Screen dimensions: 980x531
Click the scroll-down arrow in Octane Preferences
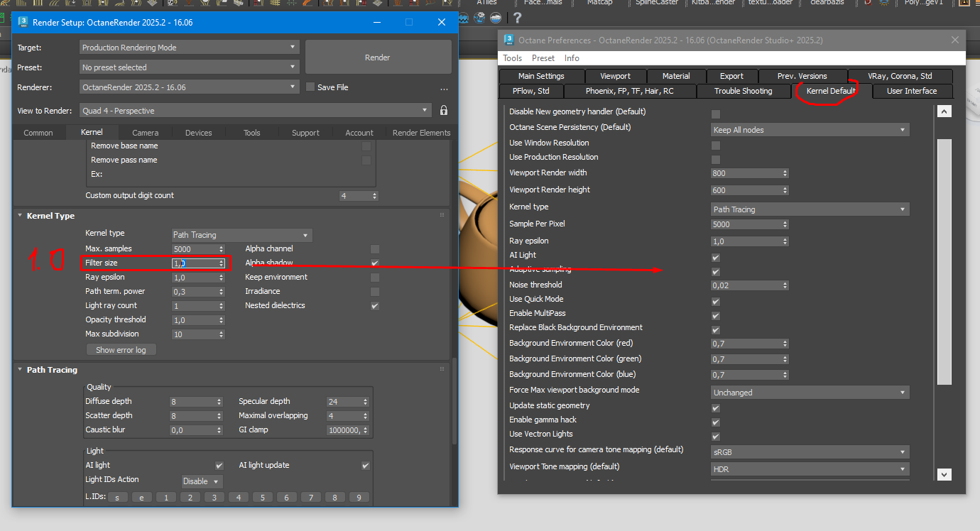pos(944,474)
